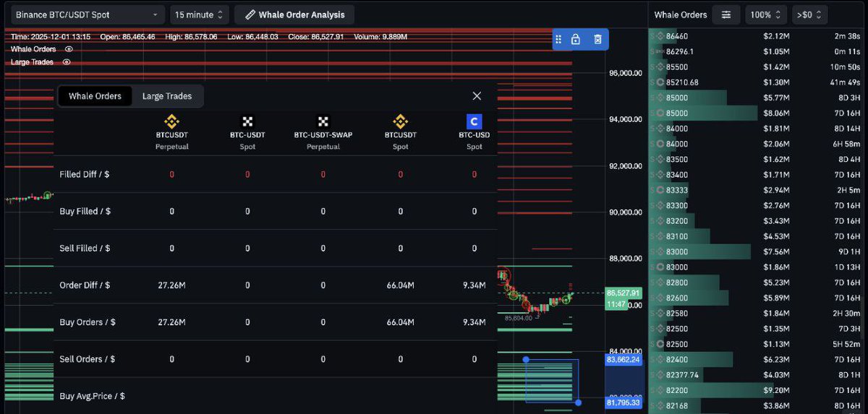Screen dimensions: 868x414
Task: Click the Binance logo above BTCUSDT Spot
Action: tap(400, 121)
